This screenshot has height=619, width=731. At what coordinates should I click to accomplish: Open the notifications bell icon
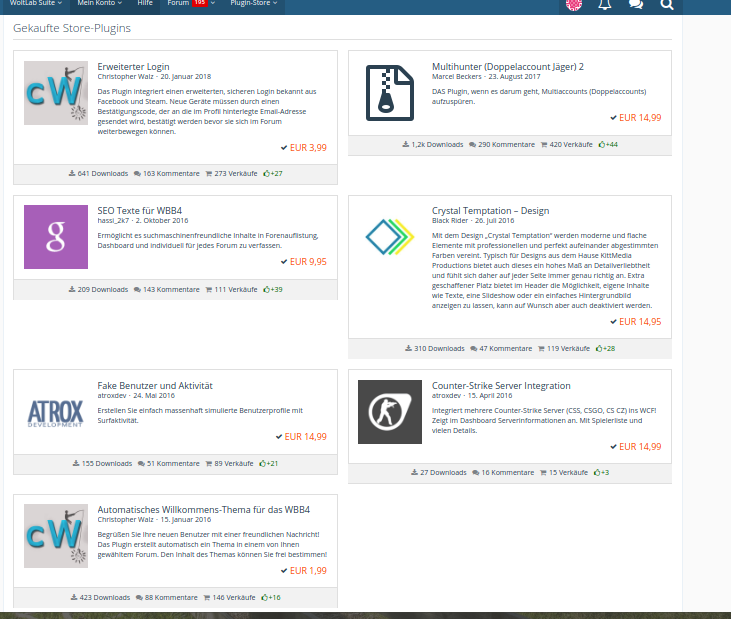[604, 5]
